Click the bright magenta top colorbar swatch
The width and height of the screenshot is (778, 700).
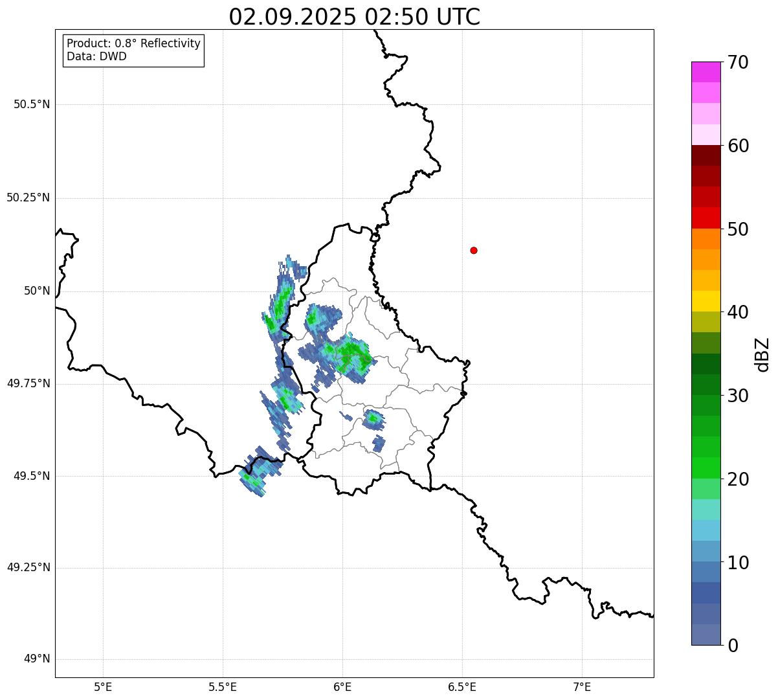(706, 72)
